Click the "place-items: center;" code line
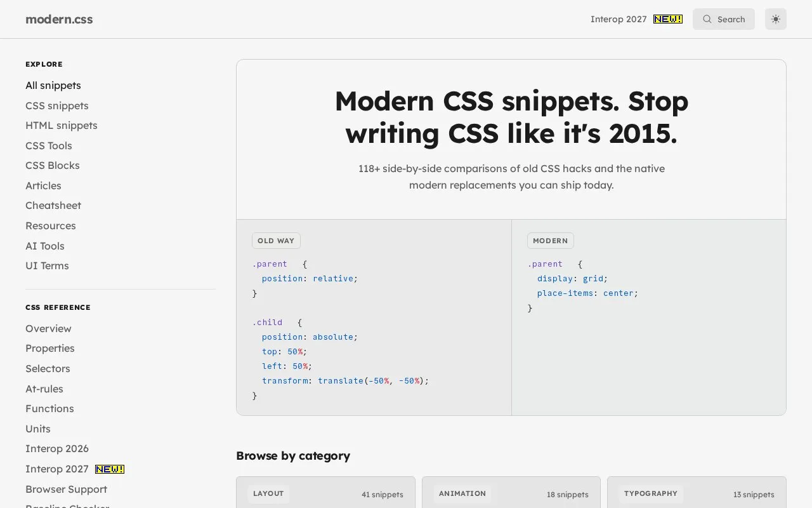812x508 pixels. [x=587, y=293]
